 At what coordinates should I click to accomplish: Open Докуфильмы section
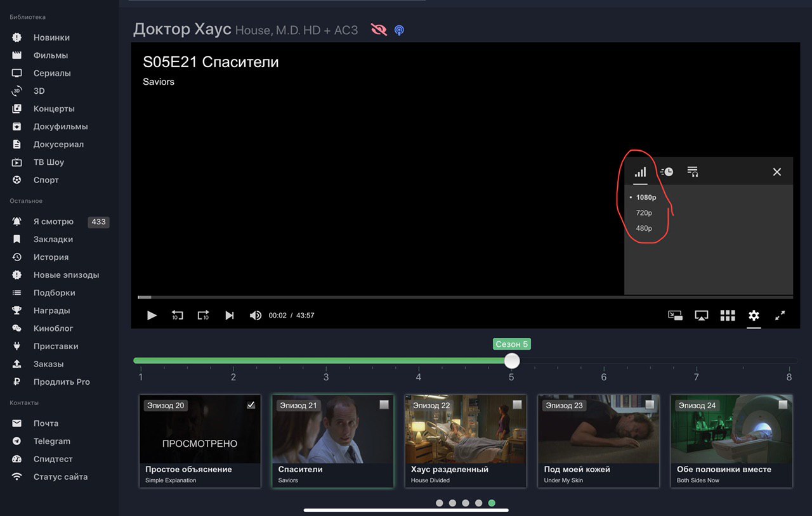coord(60,126)
